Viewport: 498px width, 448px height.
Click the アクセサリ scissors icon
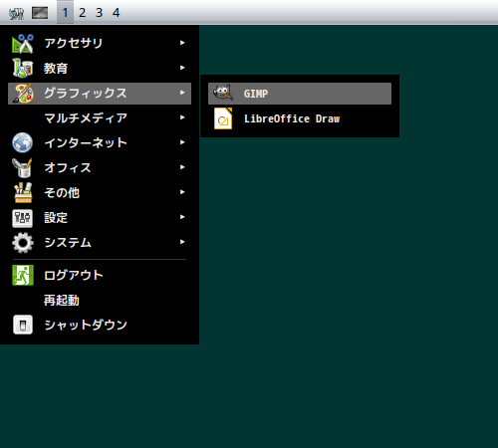(22, 44)
